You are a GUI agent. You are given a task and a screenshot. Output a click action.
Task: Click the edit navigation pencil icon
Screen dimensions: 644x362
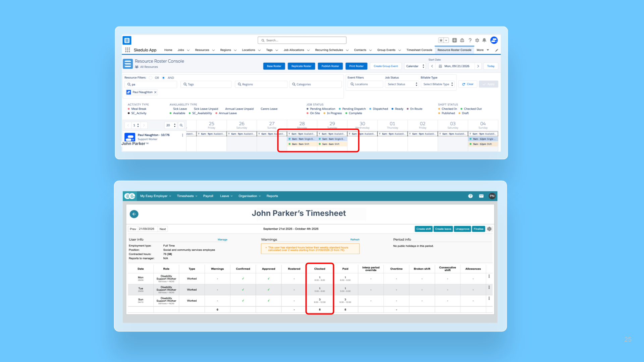pos(497,50)
